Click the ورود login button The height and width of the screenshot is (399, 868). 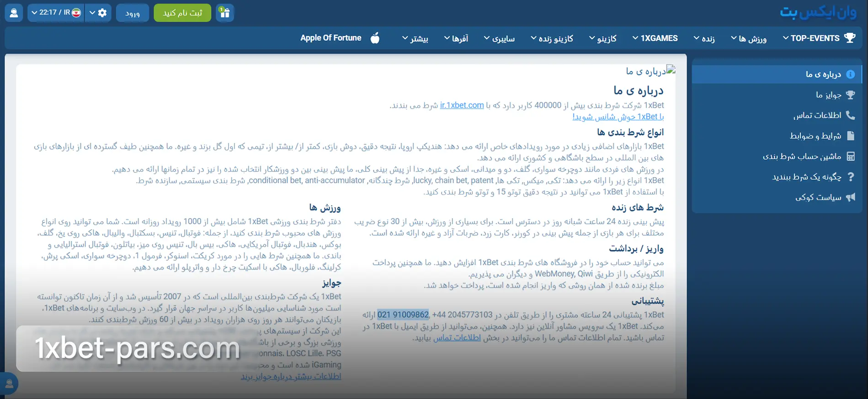[x=133, y=13]
